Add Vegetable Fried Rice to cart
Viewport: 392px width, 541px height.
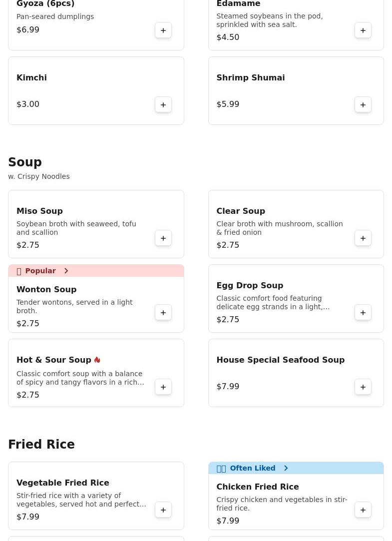163,510
